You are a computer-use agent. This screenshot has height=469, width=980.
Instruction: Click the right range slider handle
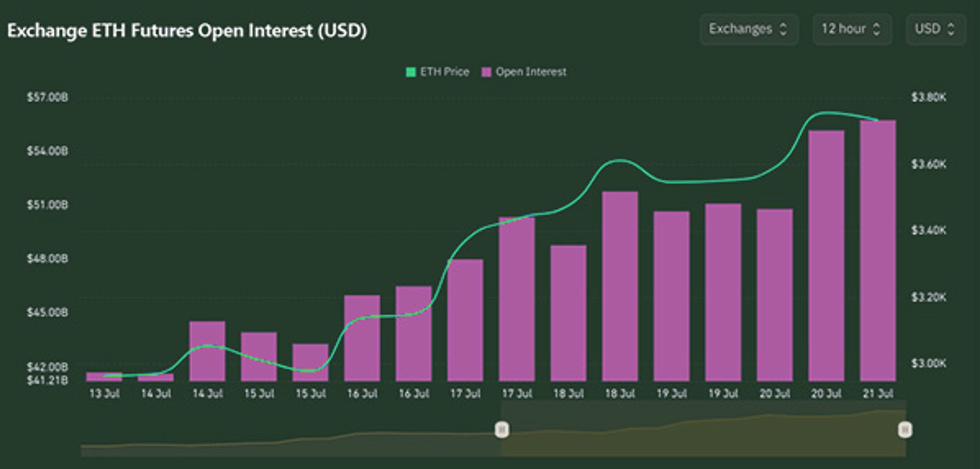pos(905,430)
